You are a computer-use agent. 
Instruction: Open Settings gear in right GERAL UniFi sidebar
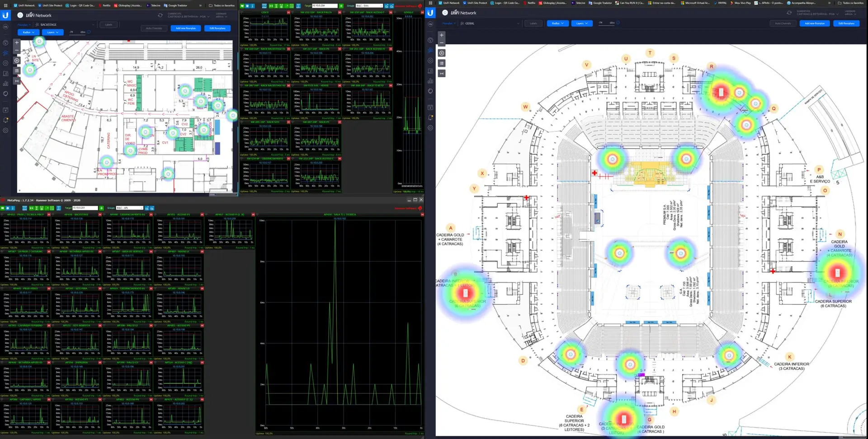click(430, 128)
